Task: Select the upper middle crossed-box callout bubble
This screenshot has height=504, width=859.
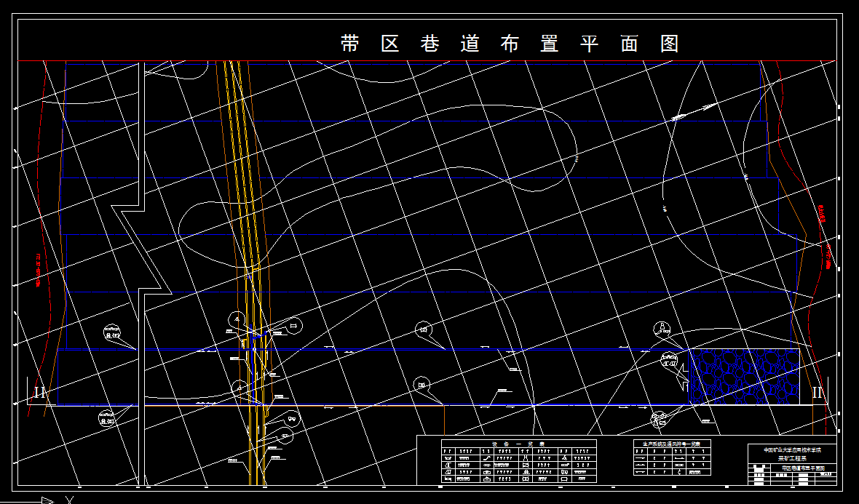Action: 423,329
